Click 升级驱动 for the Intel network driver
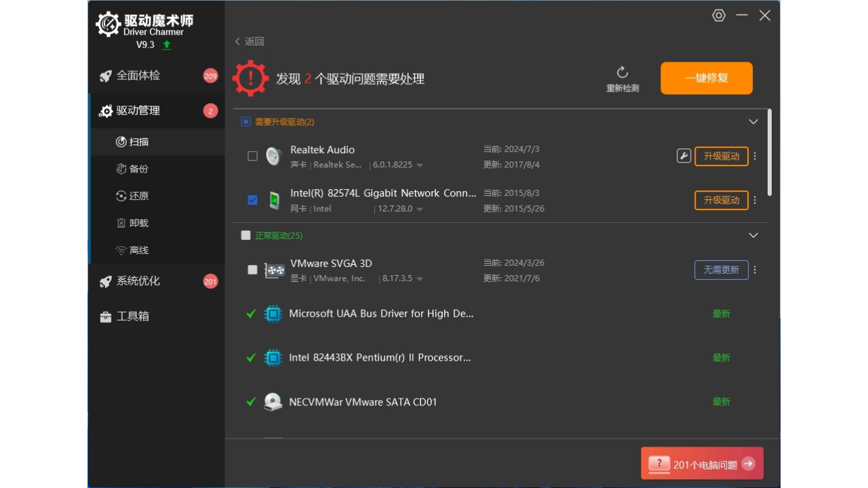Screen dimensions: 868x488 pos(721,200)
